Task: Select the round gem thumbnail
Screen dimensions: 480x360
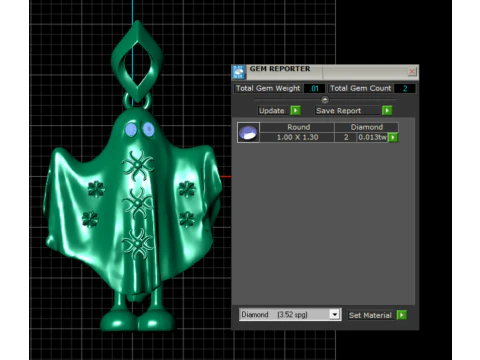Action: [x=248, y=132]
